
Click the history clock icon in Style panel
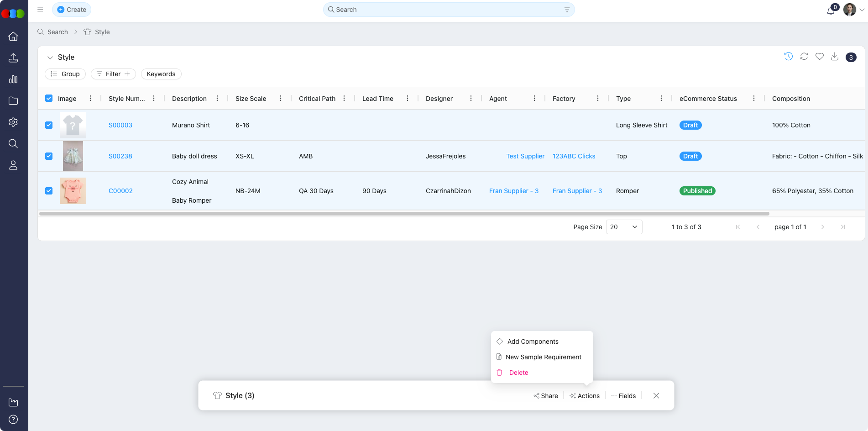[x=788, y=57]
